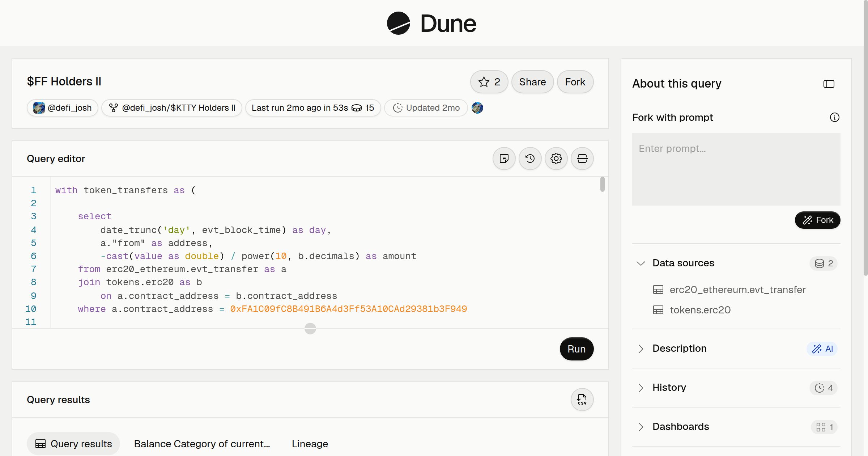
Task: Open query version history clock icon
Action: (530, 159)
